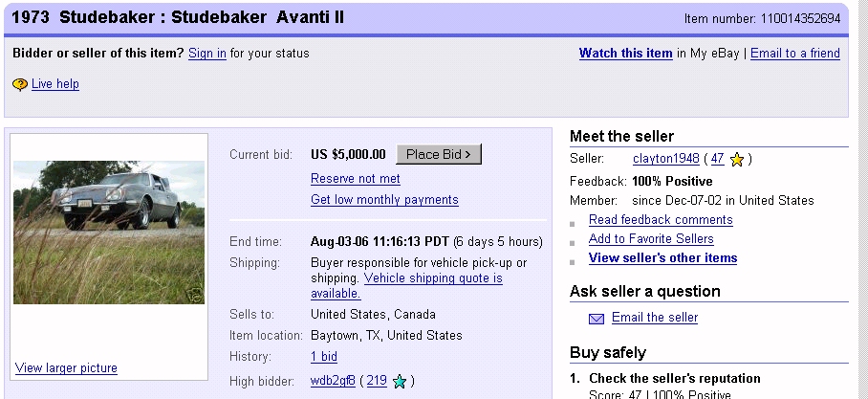Click the Live help question-mark icon
This screenshot has height=399, width=868.
pyautogui.click(x=20, y=85)
